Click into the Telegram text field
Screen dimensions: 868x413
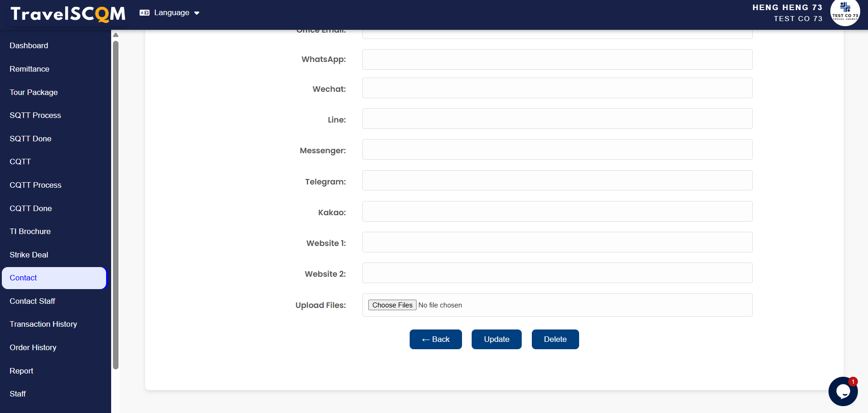[557, 180]
